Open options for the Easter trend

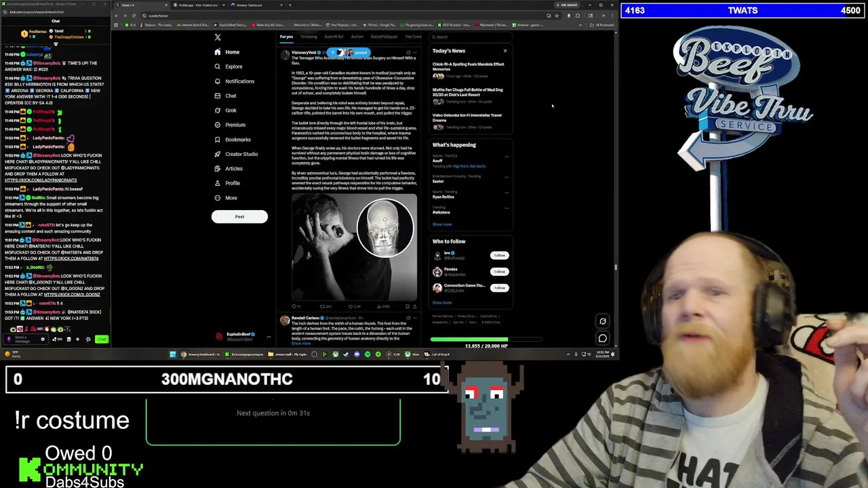point(506,177)
